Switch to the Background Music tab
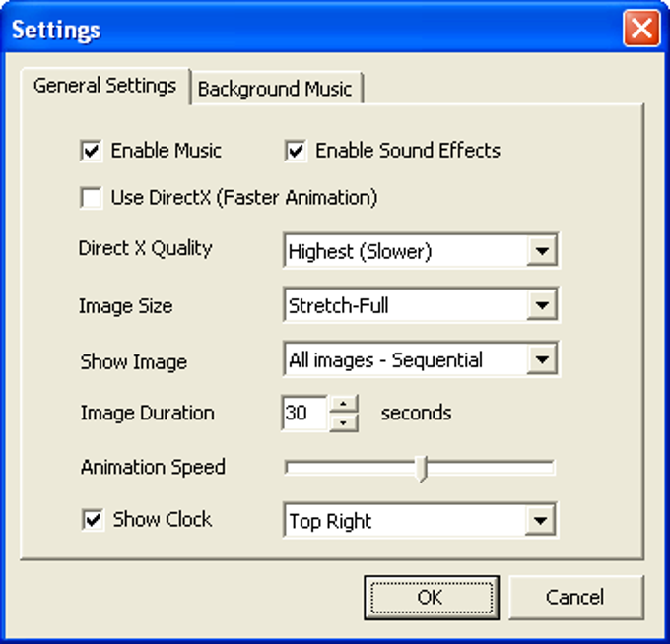Screen dimensions: 670x644 [x=277, y=89]
